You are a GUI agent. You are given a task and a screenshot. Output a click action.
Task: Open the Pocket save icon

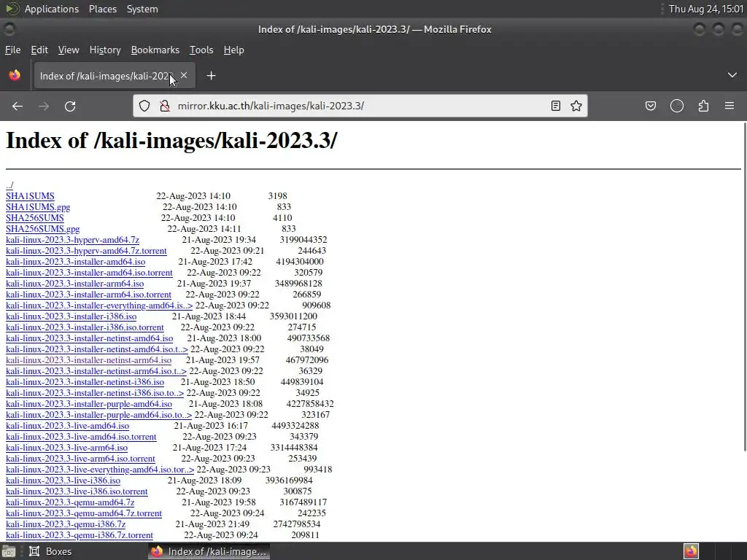tap(650, 106)
